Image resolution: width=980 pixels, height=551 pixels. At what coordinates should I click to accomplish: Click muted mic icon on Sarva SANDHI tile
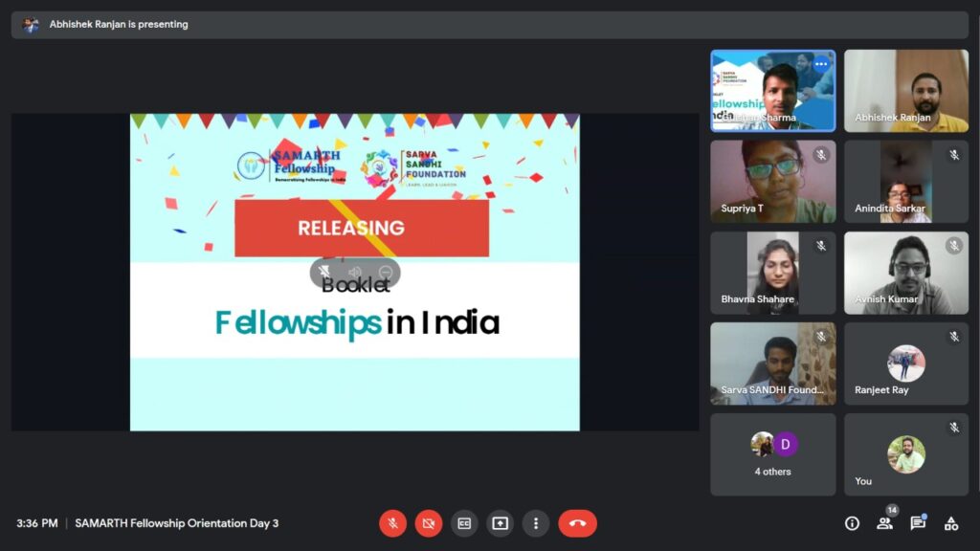click(x=821, y=337)
